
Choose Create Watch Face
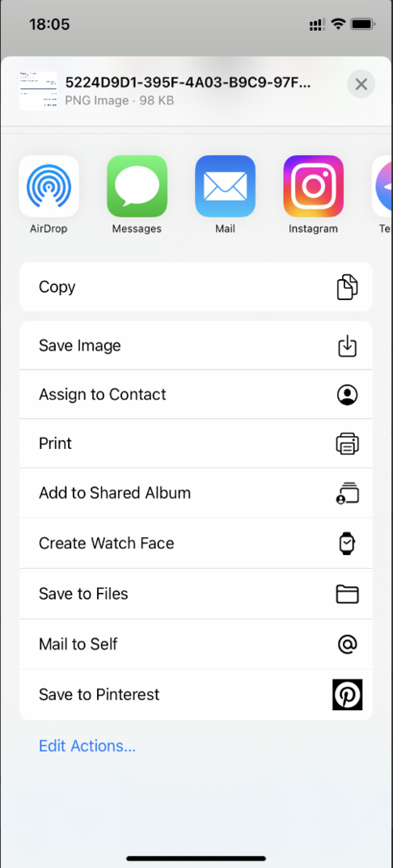click(x=196, y=543)
